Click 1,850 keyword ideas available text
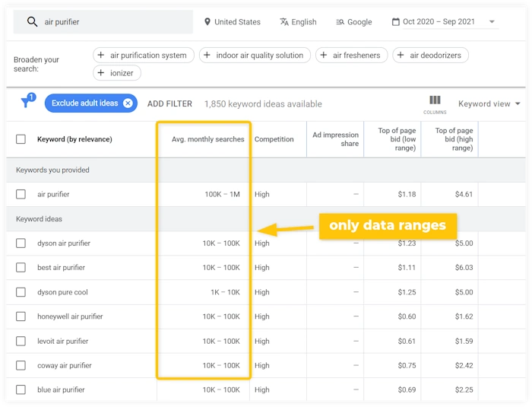Viewport: 532px width, 407px height. 263,103
